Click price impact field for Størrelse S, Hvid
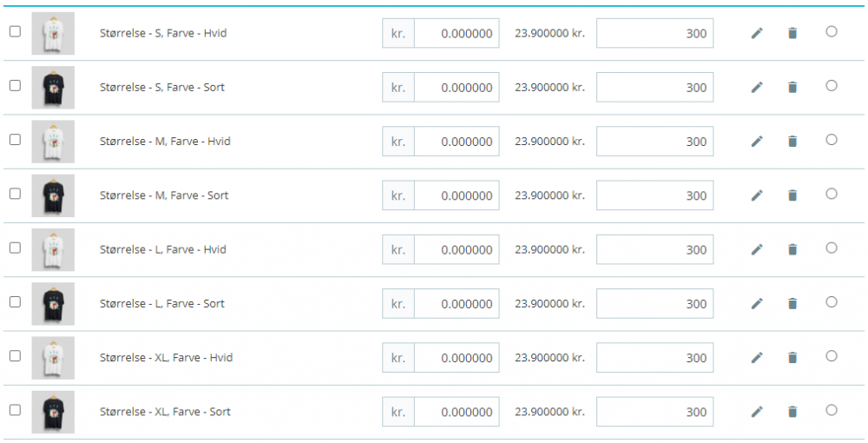868x443 pixels. click(457, 34)
